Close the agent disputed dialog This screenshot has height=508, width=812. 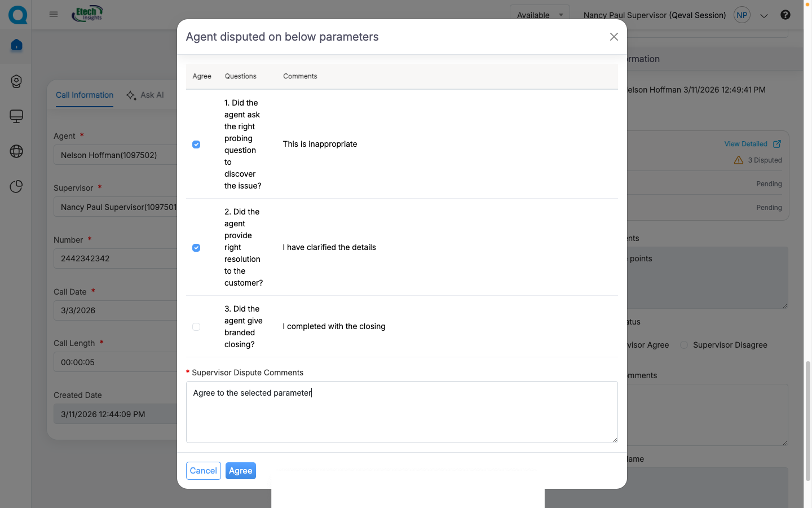pos(614,37)
